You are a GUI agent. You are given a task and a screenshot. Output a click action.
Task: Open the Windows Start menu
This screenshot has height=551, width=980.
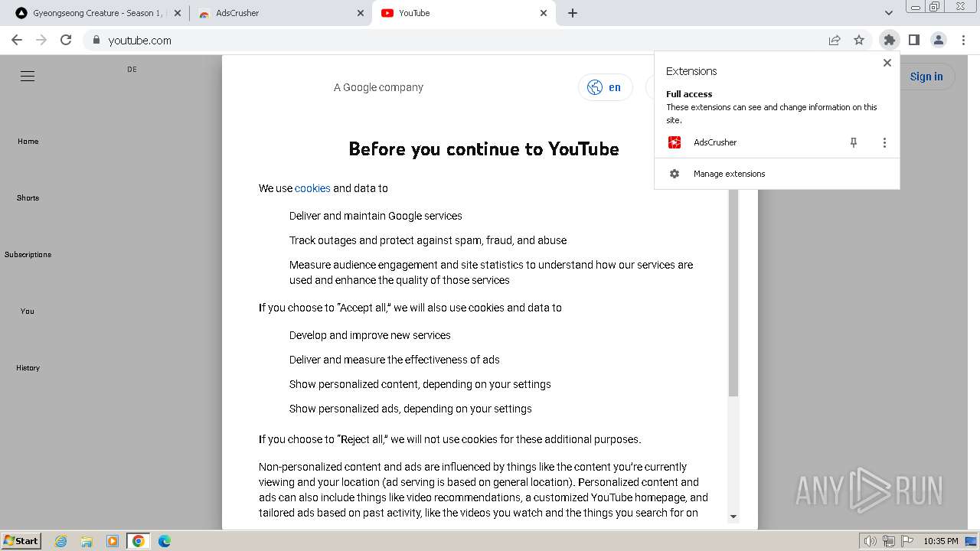21,540
